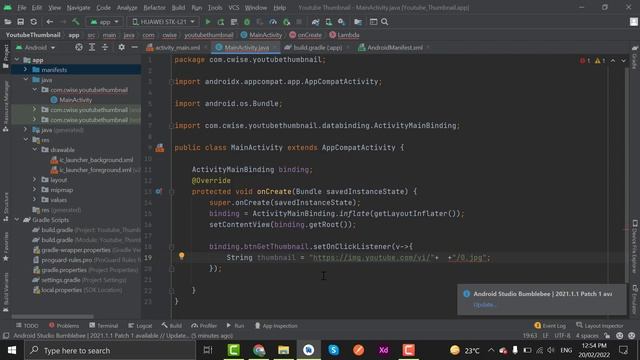
Task: Open the Android project view dropdown
Action: tap(35, 47)
